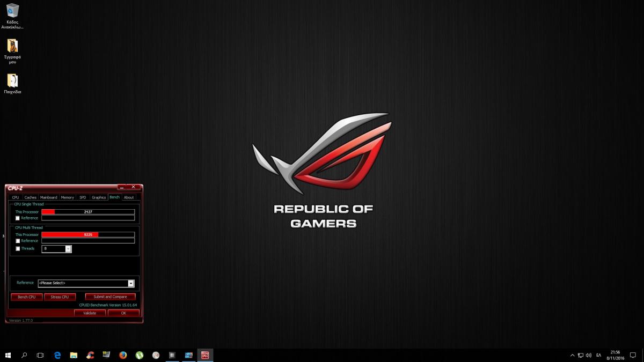The height and width of the screenshot is (362, 644).
Task: Open the About tab
Action: click(129, 197)
